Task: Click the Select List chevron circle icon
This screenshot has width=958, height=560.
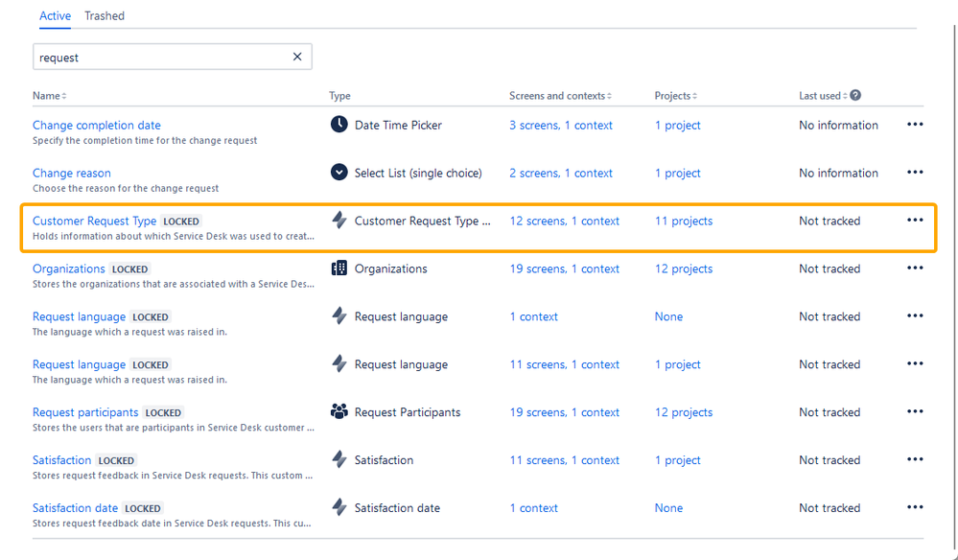Action: (x=339, y=173)
